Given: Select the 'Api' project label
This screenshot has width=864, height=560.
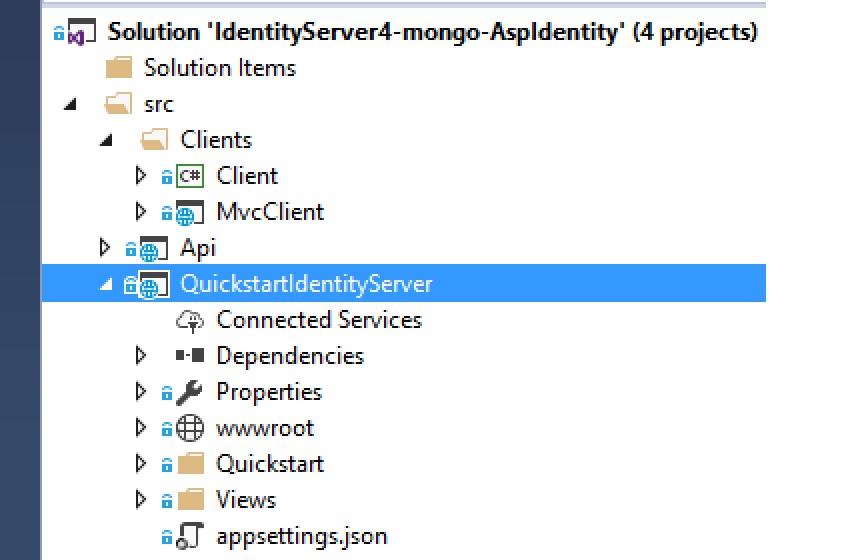Looking at the screenshot, I should [198, 248].
